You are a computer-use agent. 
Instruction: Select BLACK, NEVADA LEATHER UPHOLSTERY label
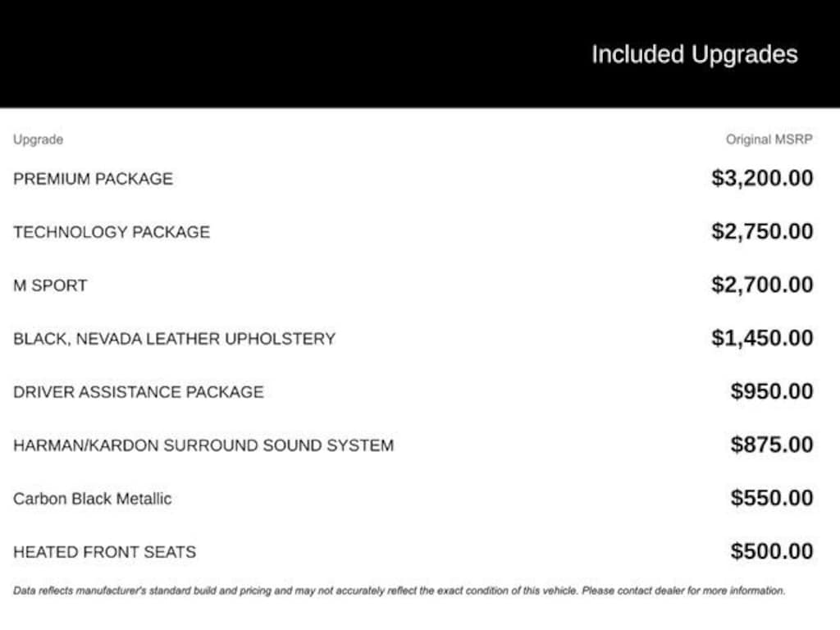click(x=174, y=339)
